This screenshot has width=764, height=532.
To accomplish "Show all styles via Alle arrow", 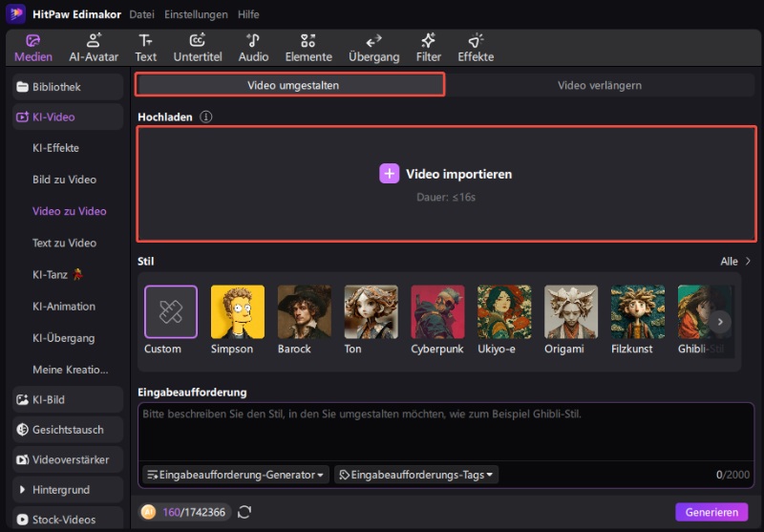I will [735, 261].
